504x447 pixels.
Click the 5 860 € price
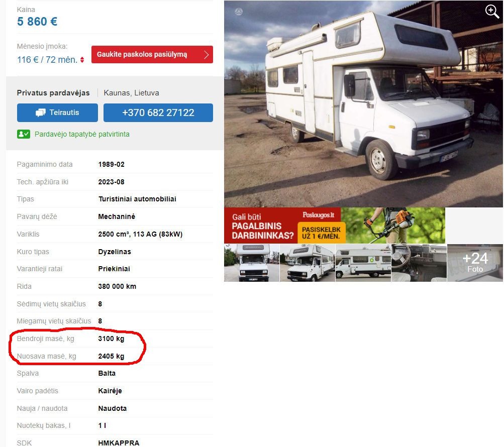tap(37, 22)
